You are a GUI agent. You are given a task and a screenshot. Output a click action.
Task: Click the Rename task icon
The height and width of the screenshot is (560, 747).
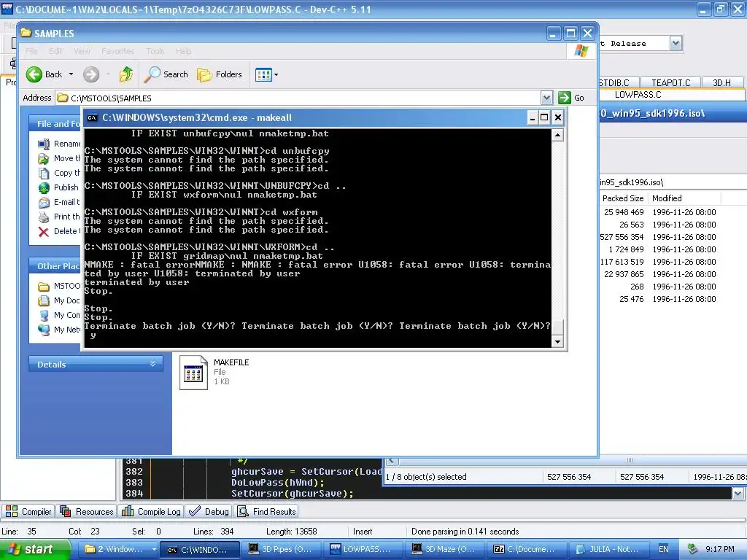point(44,144)
